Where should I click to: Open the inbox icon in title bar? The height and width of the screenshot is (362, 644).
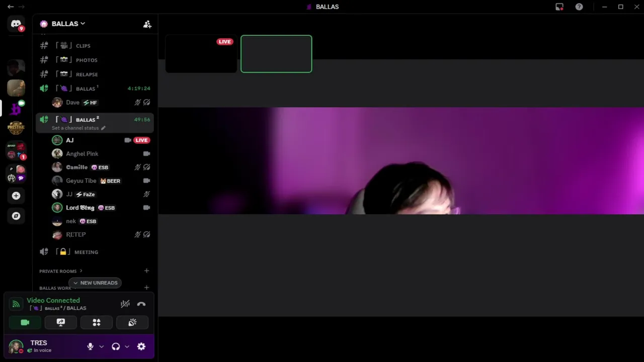pyautogui.click(x=559, y=7)
